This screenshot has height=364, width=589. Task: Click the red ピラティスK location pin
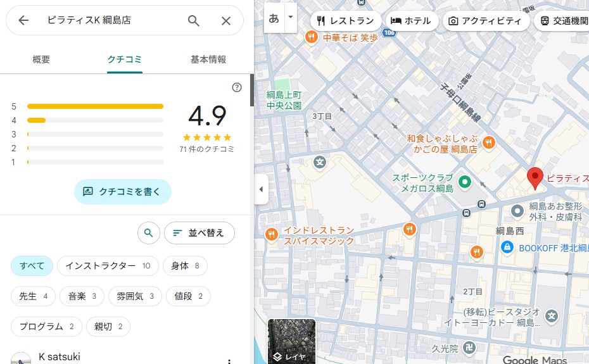pos(535,179)
